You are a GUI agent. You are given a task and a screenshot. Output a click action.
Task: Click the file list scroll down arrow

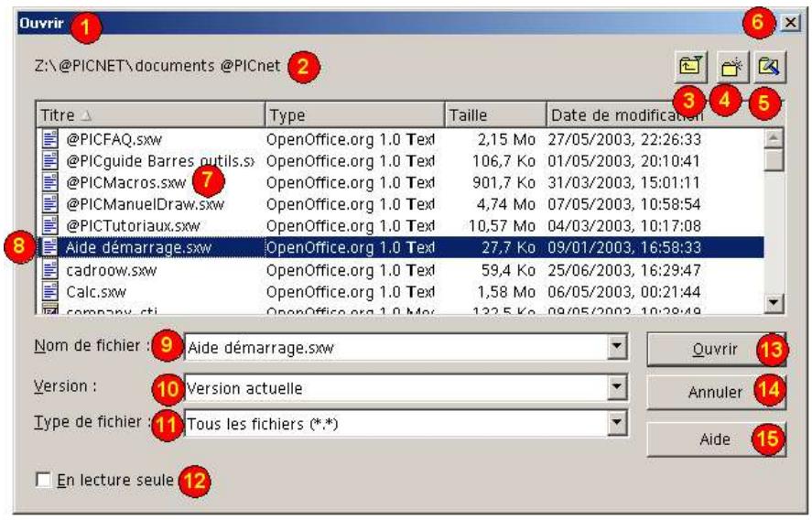tap(774, 302)
